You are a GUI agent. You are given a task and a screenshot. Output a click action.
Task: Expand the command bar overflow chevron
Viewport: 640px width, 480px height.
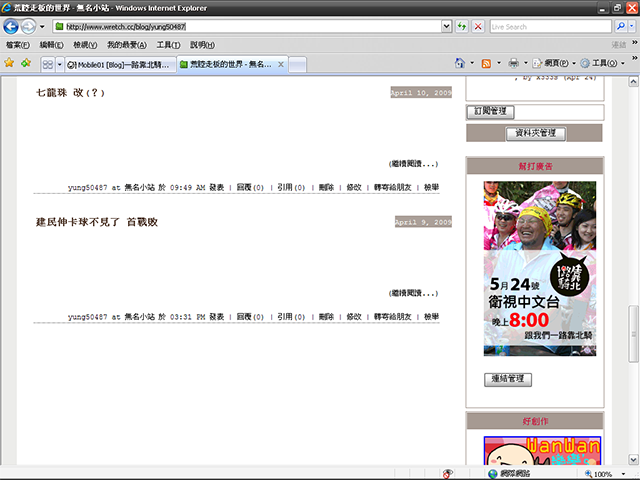pyautogui.click(x=635, y=58)
